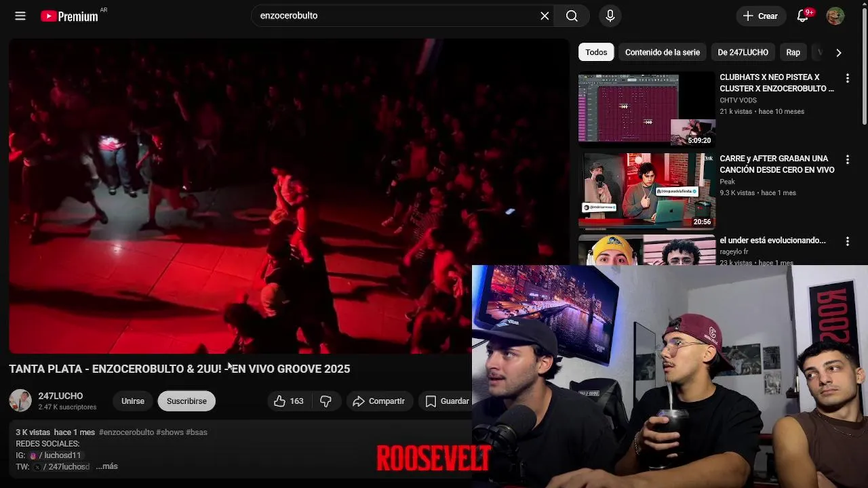868x488 pixels.
Task: Click the magnifier search button
Action: [x=572, y=16]
